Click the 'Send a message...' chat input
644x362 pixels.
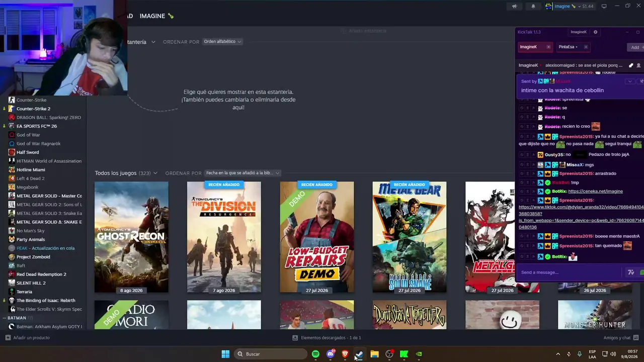click(x=570, y=273)
